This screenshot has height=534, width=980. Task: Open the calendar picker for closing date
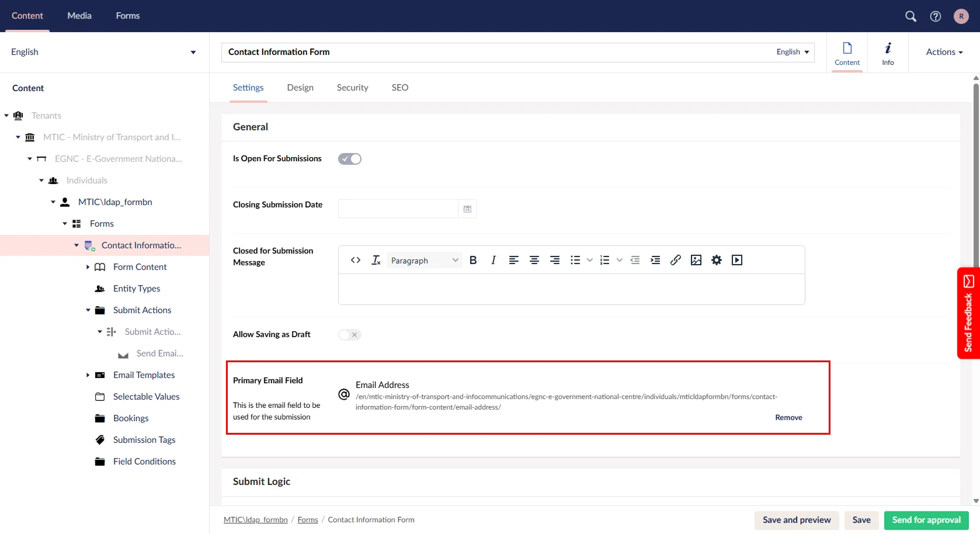click(x=467, y=209)
